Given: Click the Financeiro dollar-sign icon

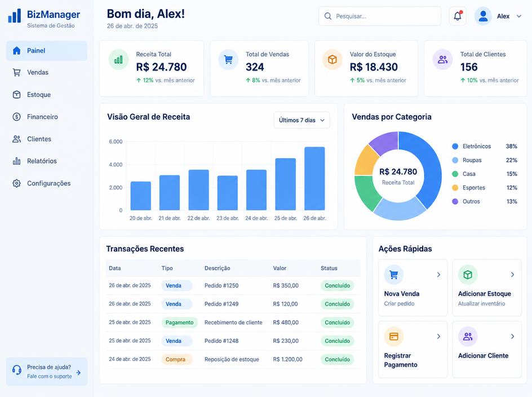Looking at the screenshot, I should pos(17,117).
